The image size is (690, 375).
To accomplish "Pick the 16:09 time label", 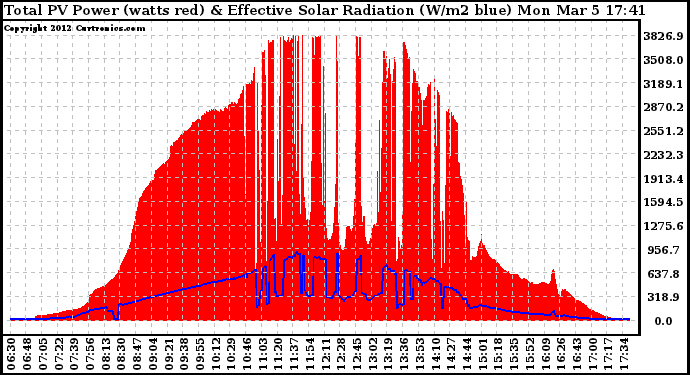I will tap(546, 354).
